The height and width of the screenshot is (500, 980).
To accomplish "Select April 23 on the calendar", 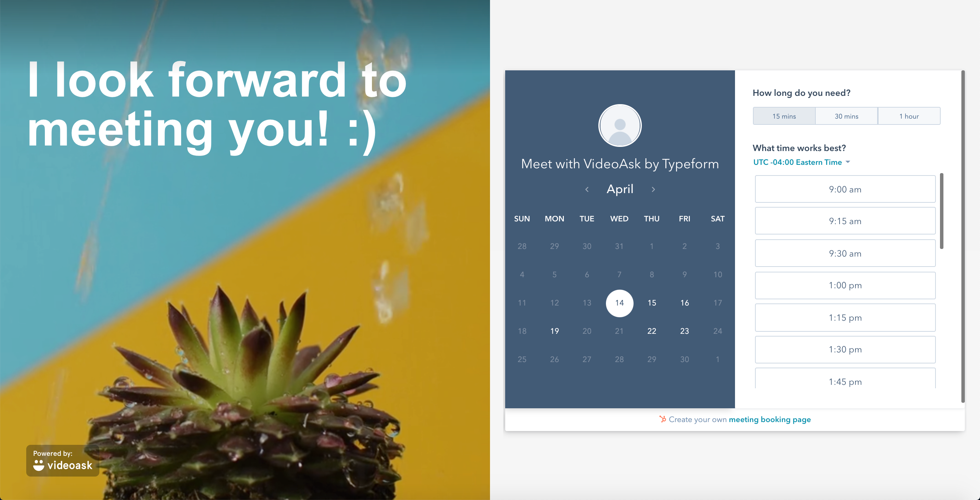I will click(684, 331).
